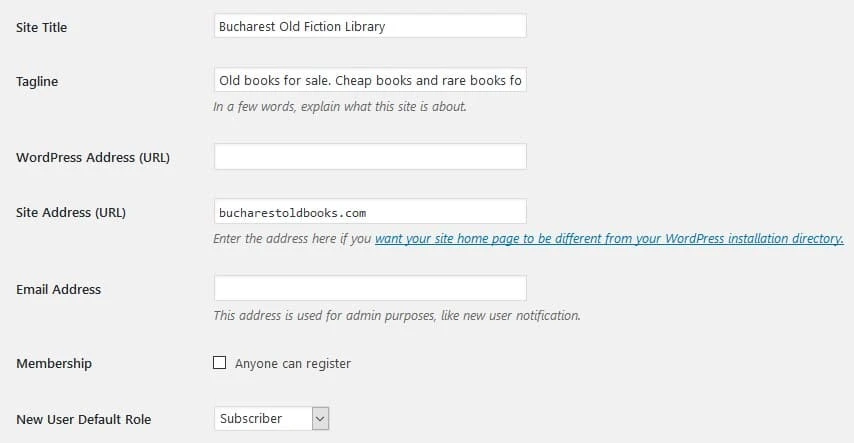
Task: Click the Site Title text field
Action: (x=370, y=27)
